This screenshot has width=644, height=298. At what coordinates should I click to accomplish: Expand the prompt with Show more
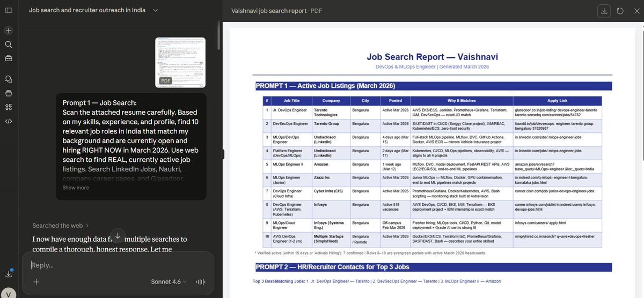pos(76,188)
